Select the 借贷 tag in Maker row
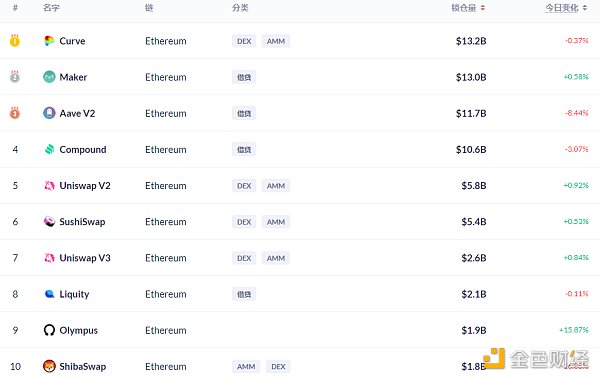600x380 pixels. (x=244, y=77)
